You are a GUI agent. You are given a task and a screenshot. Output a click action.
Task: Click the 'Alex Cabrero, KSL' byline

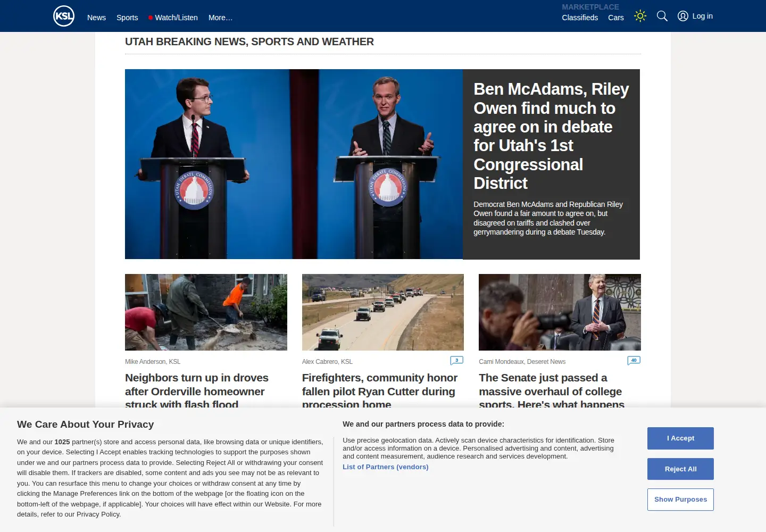[327, 362]
